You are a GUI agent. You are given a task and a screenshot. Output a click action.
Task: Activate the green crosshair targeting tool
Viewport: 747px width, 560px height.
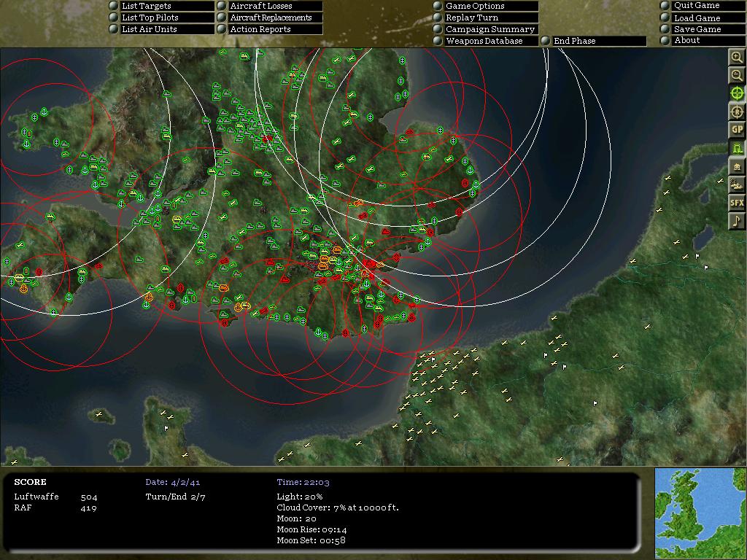(x=738, y=93)
